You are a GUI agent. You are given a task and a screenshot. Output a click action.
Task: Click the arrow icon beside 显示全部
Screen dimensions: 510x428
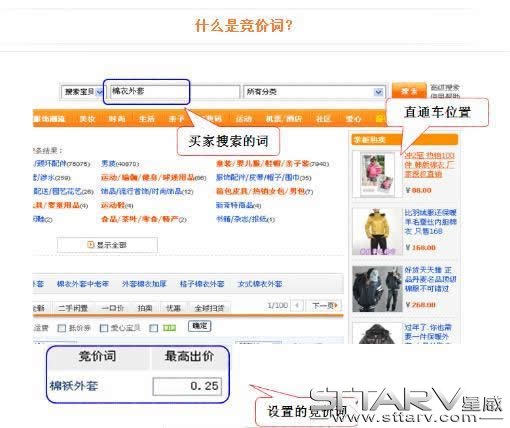coord(90,245)
